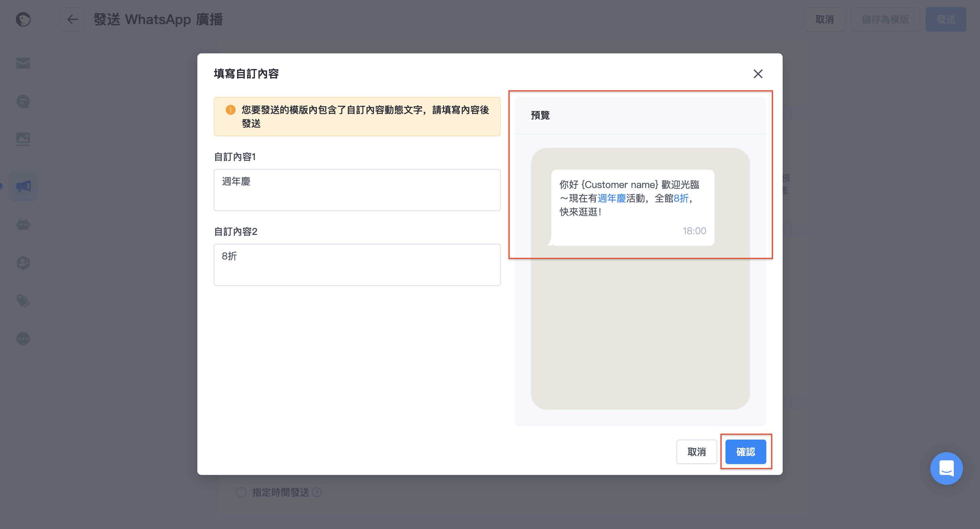Viewport: 980px width, 529px height.
Task: Go back with the arrow button
Action: pos(73,19)
